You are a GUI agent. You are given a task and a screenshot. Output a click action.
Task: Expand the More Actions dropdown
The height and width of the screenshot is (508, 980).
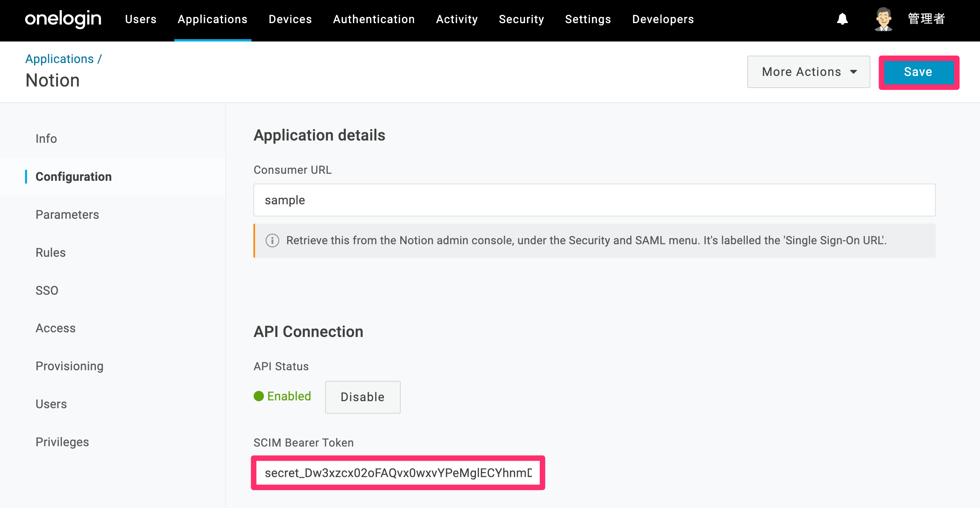coord(808,72)
